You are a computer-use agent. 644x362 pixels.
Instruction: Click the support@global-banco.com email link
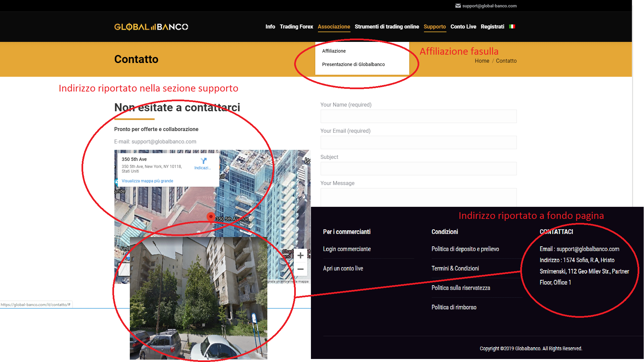coord(489,6)
